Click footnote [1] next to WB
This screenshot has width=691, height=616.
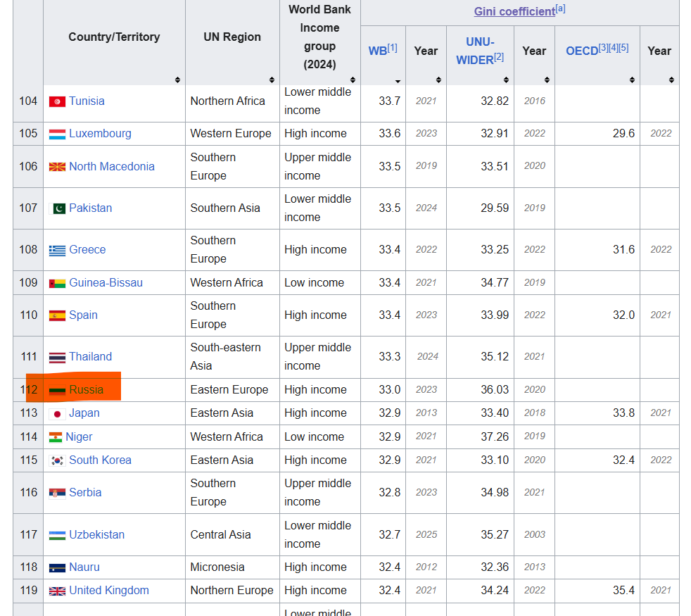[392, 48]
